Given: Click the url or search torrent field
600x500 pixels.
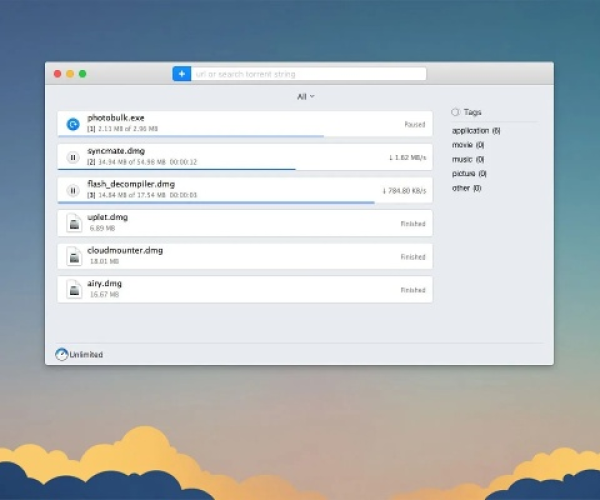Looking at the screenshot, I should (308, 74).
